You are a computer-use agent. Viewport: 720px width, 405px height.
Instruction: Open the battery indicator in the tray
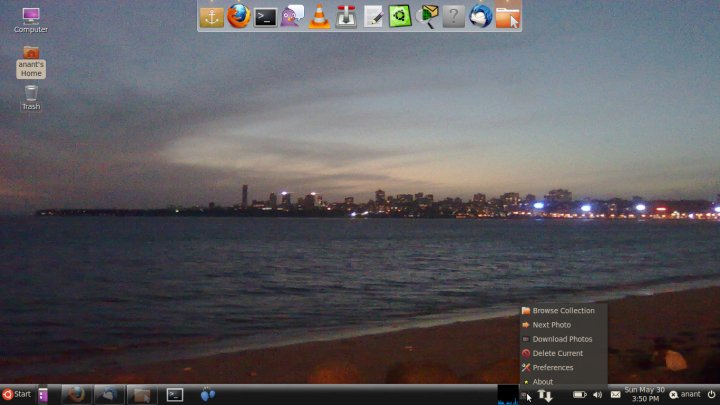(579, 395)
